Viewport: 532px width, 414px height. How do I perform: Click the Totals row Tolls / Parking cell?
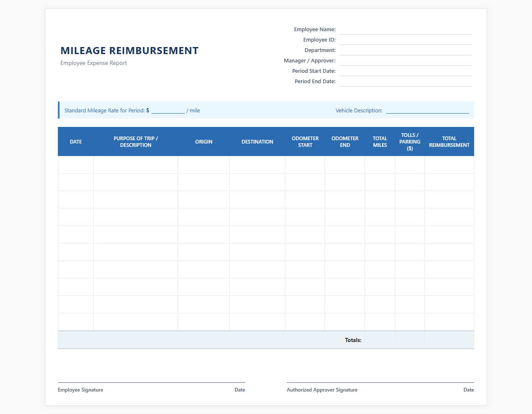pos(410,340)
